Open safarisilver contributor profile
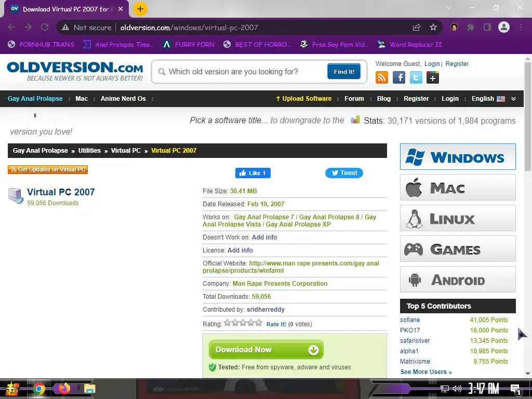This screenshot has width=532, height=399. [x=415, y=341]
